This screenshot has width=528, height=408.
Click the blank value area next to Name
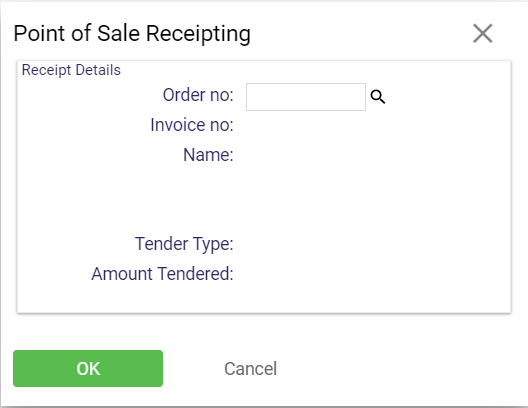pyautogui.click(x=372, y=155)
